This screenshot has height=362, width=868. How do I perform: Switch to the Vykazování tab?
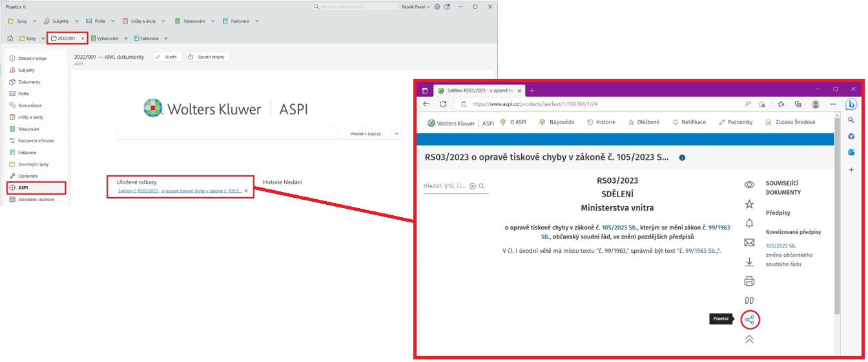coord(108,38)
